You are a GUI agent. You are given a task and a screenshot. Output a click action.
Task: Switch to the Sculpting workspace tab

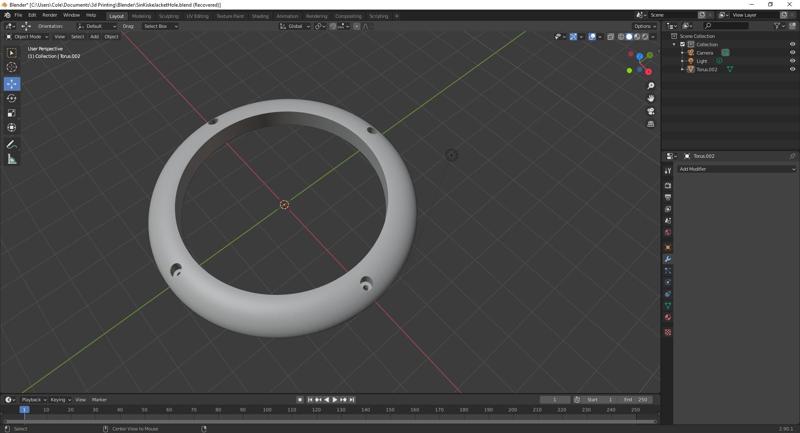click(169, 16)
